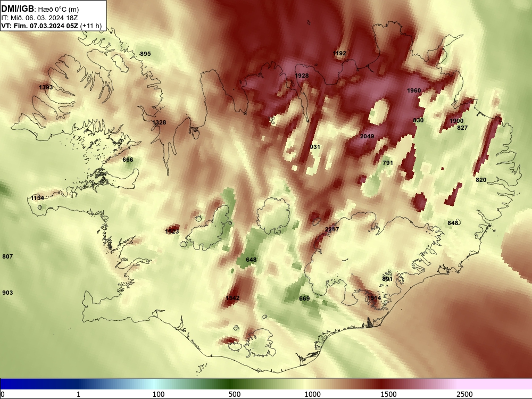The height and width of the screenshot is (399, 532).
Task: Click the map value 1514
Action: tap(374, 298)
